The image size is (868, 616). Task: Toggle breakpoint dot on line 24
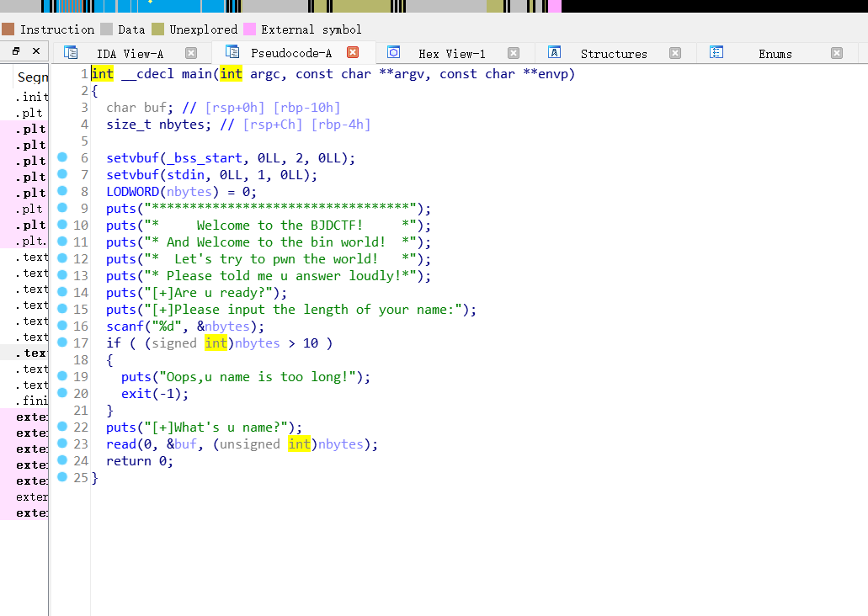(62, 460)
